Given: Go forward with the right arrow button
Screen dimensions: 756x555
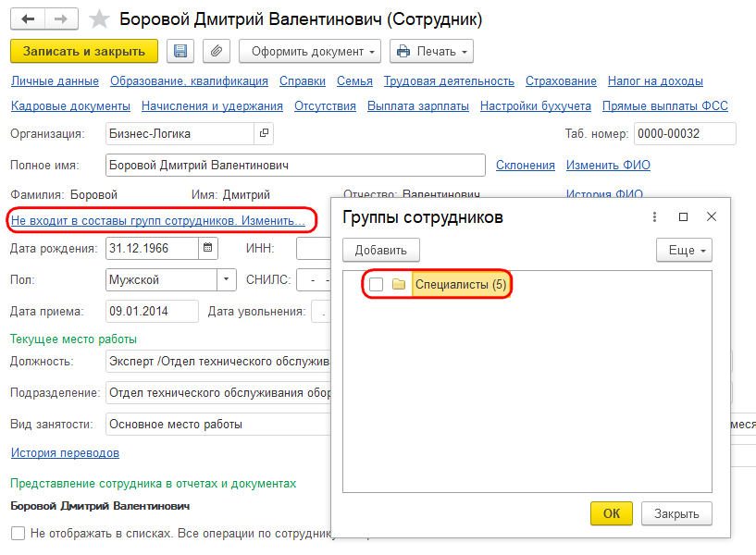Looking at the screenshot, I should click(x=61, y=19).
